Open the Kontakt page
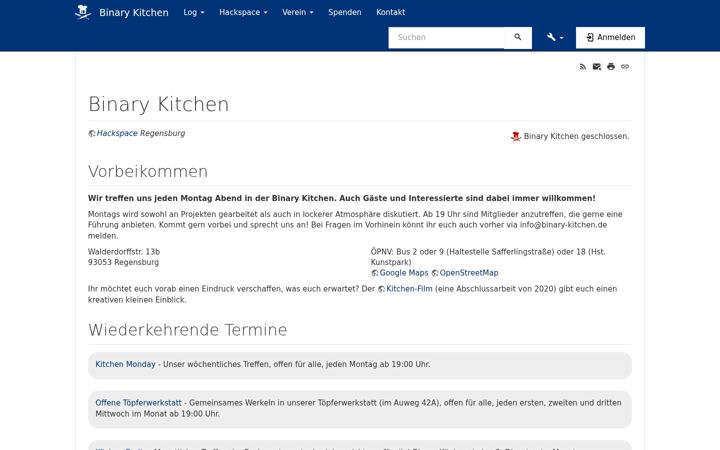Viewport: 720px width, 450px height. tap(390, 12)
